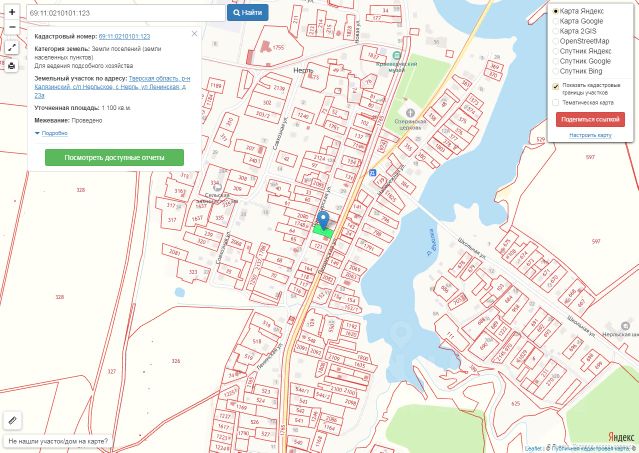This screenshot has width=639, height=453.
Task: Open the ruler measurement tool
Action: tap(12, 420)
